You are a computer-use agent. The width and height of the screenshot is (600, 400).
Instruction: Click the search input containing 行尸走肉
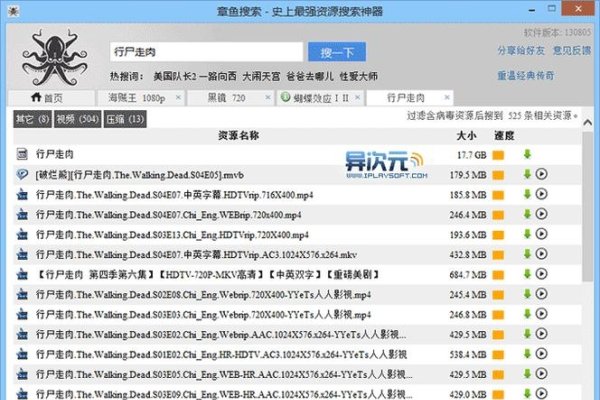click(x=206, y=52)
